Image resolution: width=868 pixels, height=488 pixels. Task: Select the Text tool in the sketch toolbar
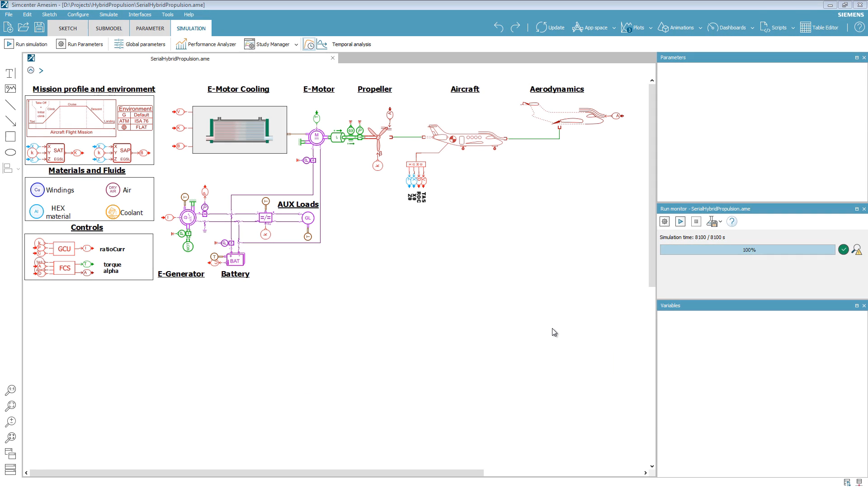pos(10,73)
